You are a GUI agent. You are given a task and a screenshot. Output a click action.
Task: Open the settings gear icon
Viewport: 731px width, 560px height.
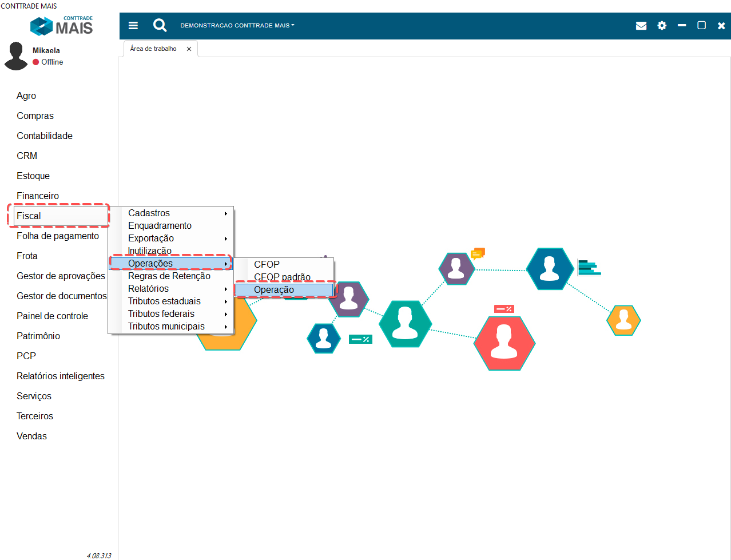pyautogui.click(x=662, y=26)
